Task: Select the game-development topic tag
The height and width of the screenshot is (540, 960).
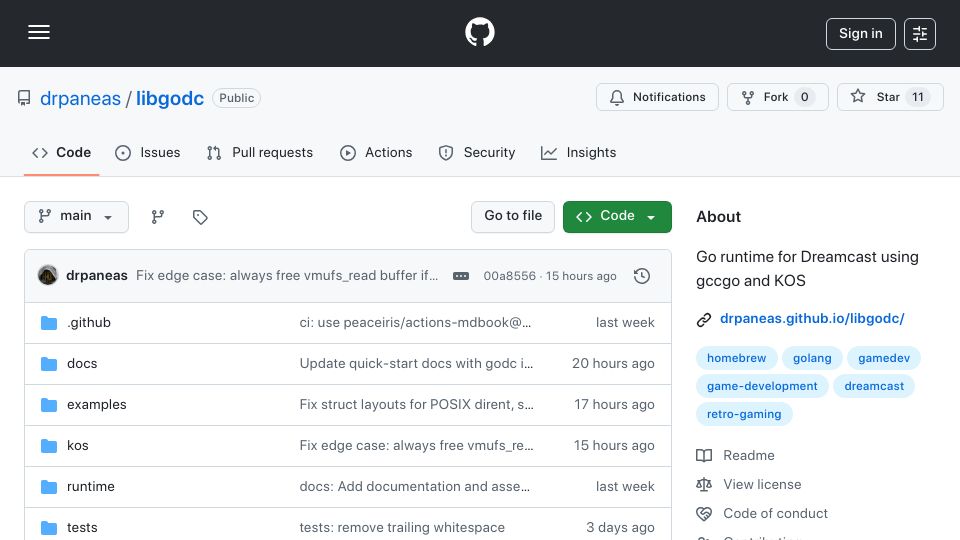Action: pos(762,386)
